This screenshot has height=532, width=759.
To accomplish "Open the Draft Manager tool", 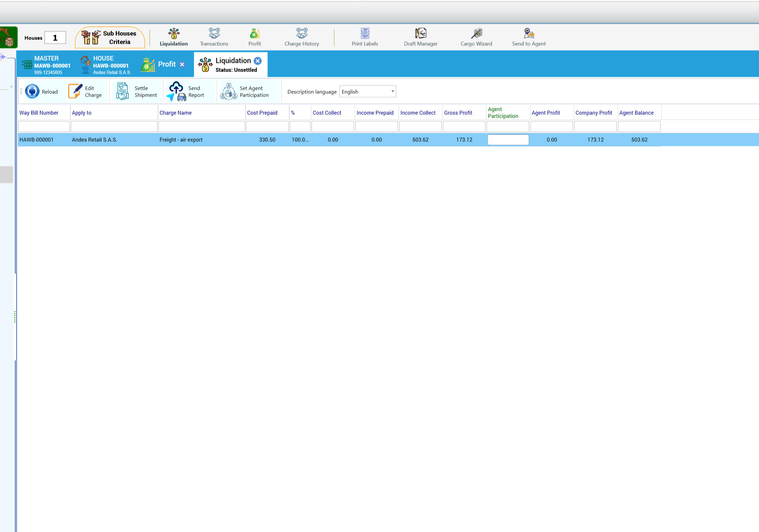I will click(x=420, y=37).
